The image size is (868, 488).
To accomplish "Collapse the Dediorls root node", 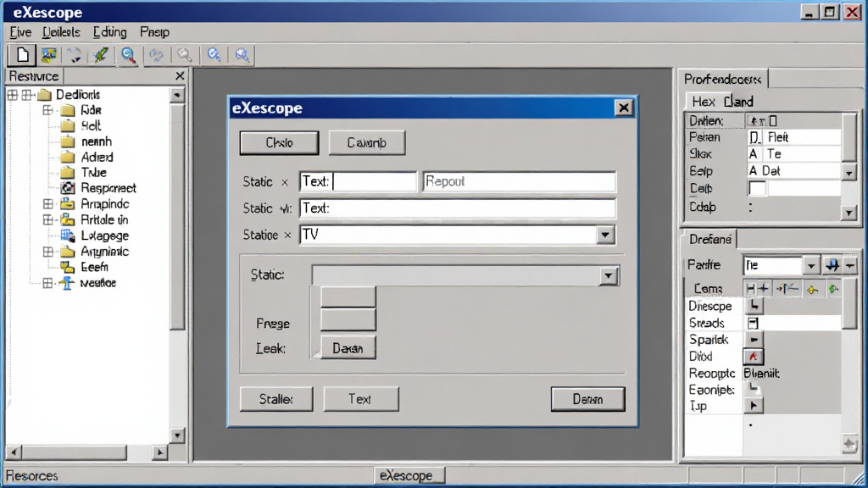I will pos(26,95).
